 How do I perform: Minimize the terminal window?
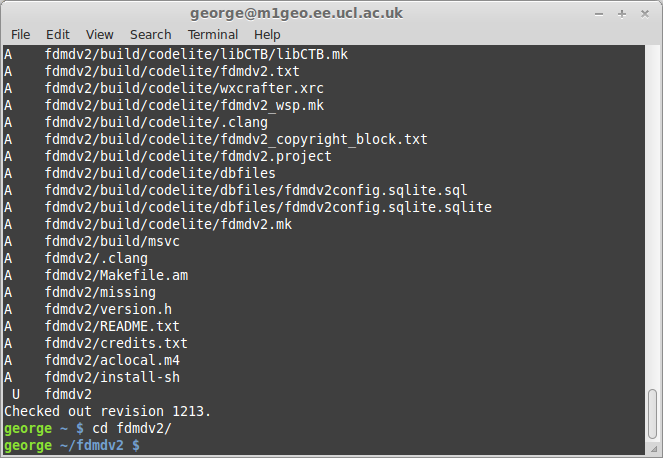tap(599, 14)
